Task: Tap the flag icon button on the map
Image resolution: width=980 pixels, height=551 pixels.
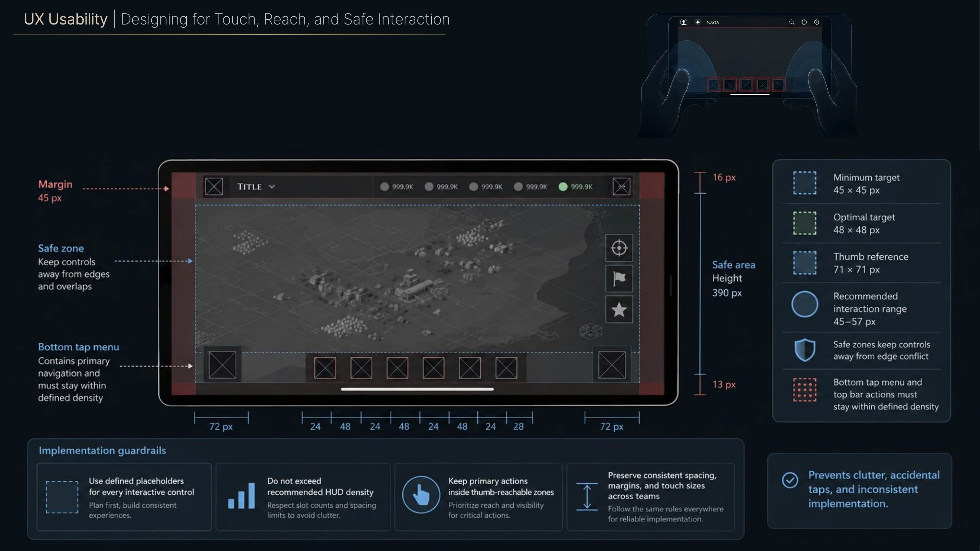Action: point(619,278)
